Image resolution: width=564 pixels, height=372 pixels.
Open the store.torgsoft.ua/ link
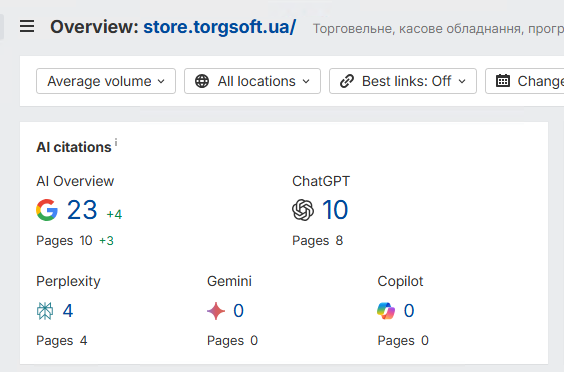220,27
